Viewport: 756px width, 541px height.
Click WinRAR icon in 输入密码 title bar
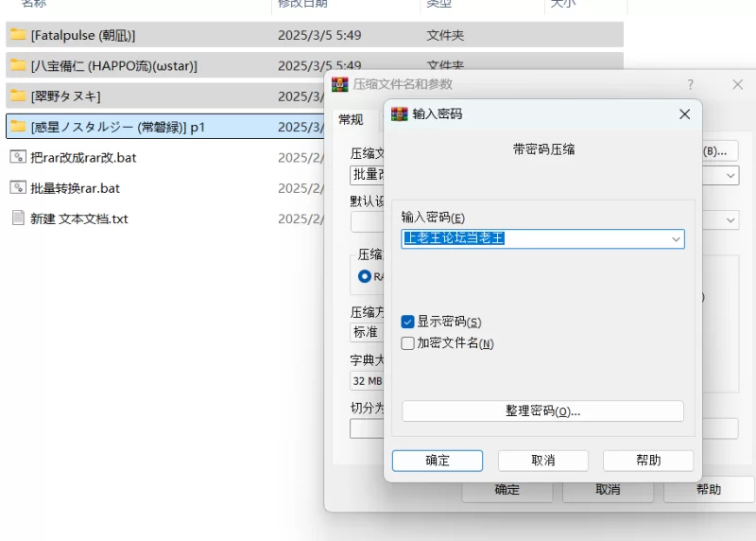(x=399, y=113)
